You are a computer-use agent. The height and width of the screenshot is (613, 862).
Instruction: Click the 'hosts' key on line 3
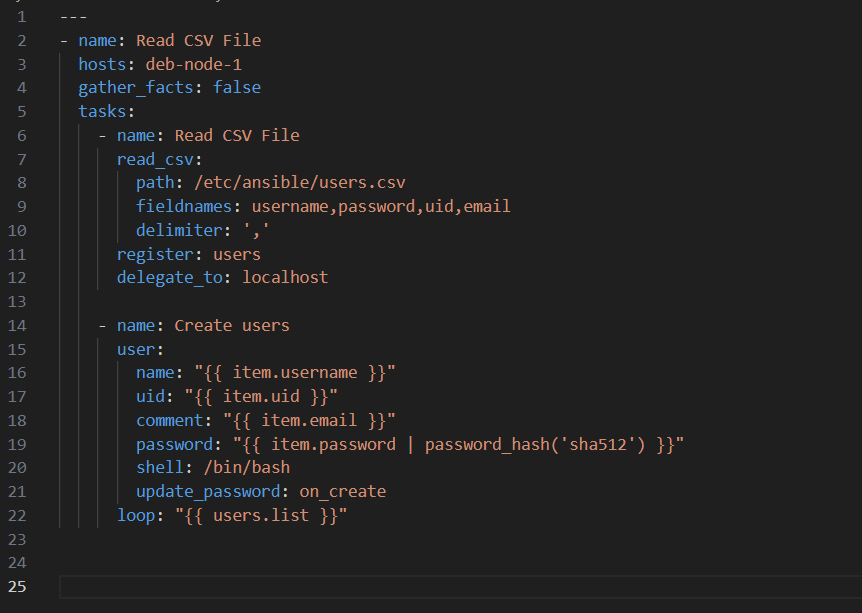pyautogui.click(x=102, y=64)
